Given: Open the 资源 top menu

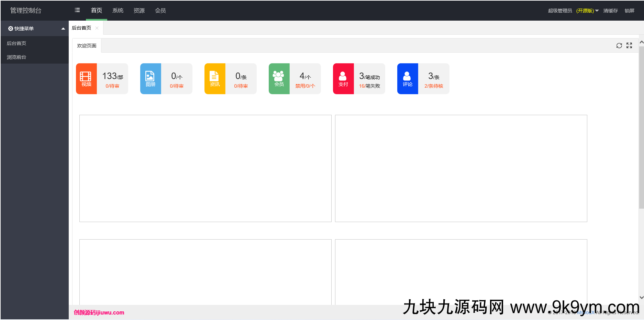Looking at the screenshot, I should [x=139, y=10].
